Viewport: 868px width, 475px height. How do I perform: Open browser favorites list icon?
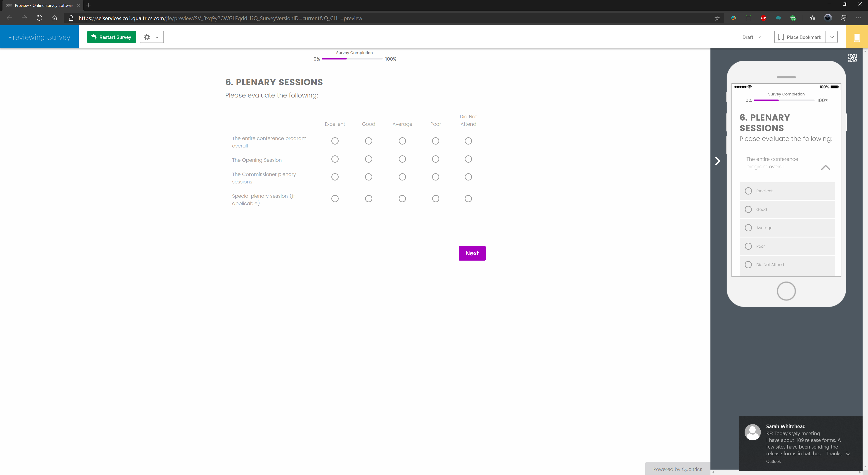click(x=812, y=18)
